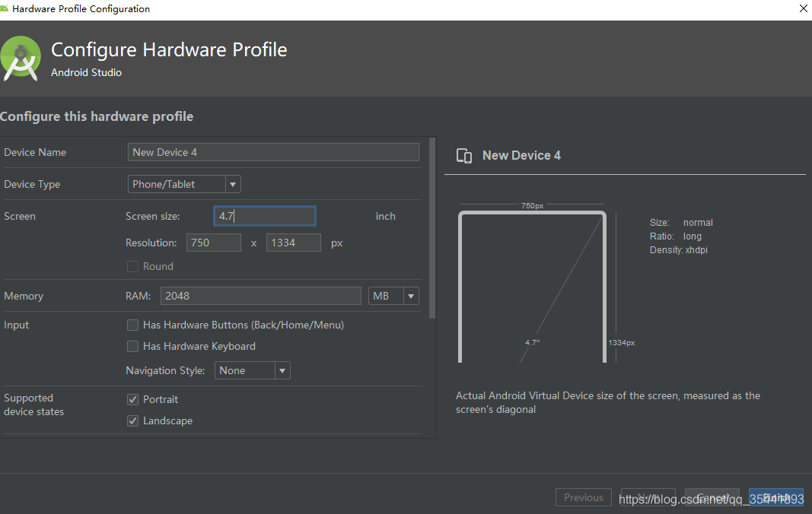
Task: Edit the RAM value field
Action: point(260,296)
